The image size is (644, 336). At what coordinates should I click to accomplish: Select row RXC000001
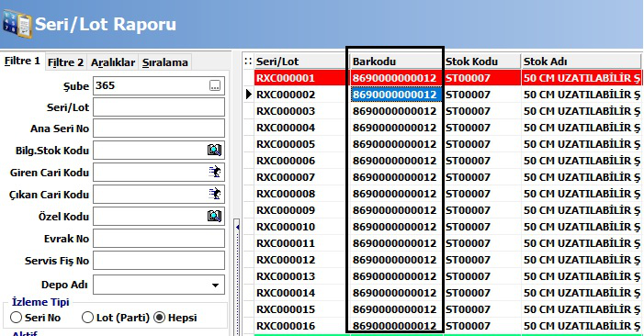coord(443,77)
